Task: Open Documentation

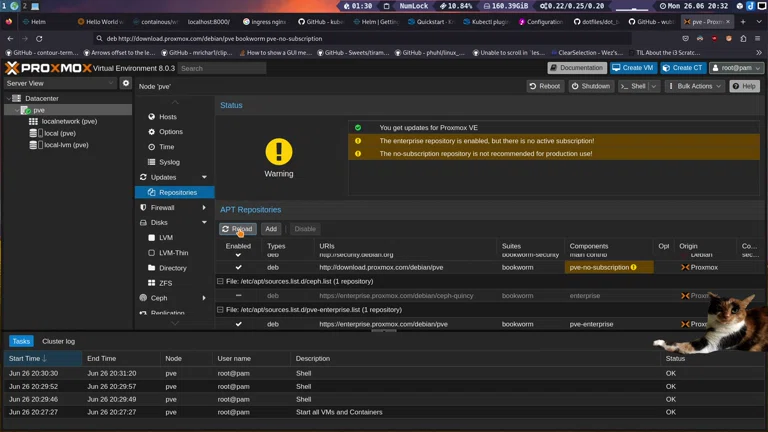Action: tap(577, 68)
